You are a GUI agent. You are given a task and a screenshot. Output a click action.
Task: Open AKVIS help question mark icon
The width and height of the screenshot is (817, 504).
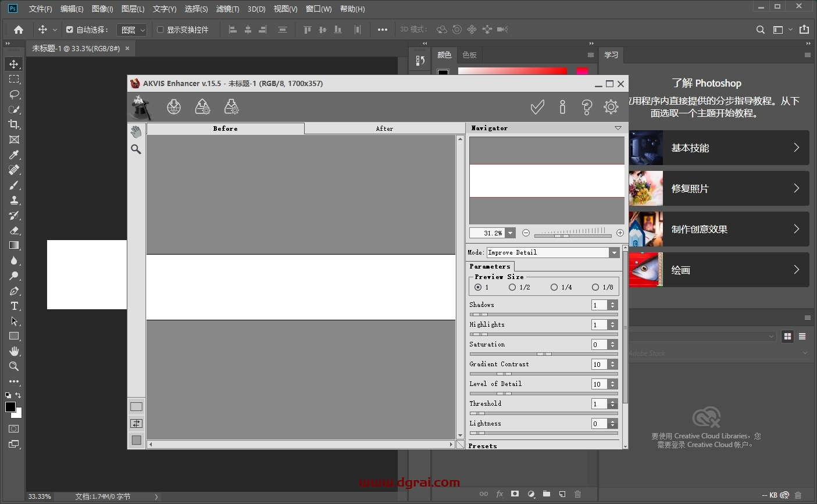(586, 107)
